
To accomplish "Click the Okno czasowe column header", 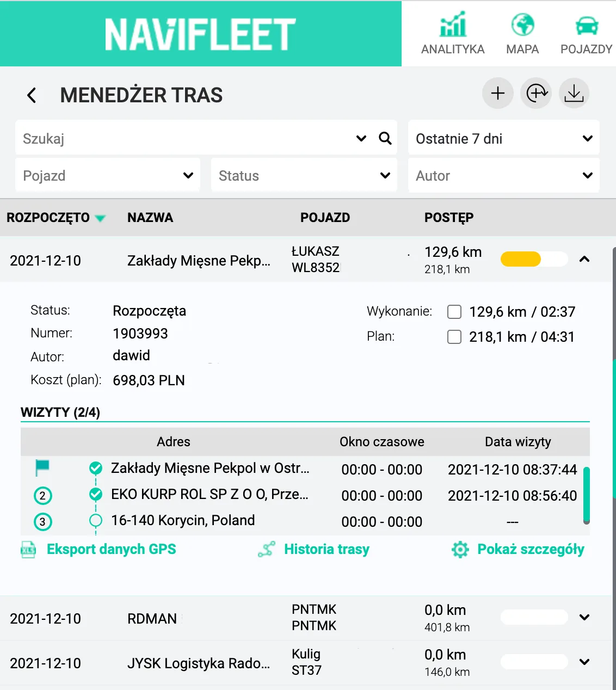I will click(382, 442).
